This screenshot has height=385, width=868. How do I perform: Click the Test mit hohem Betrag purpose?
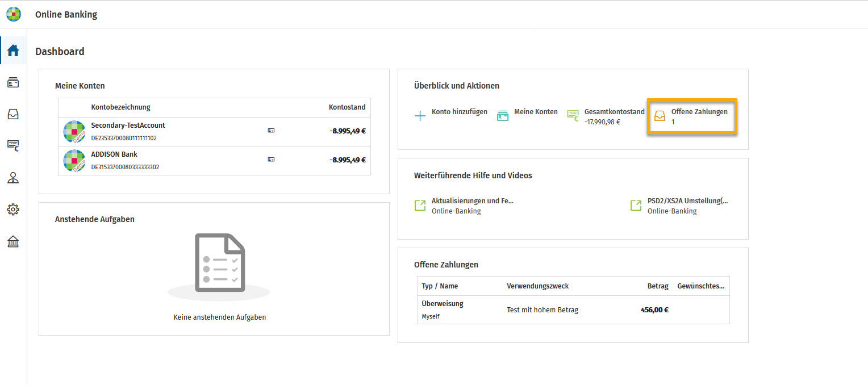542,309
